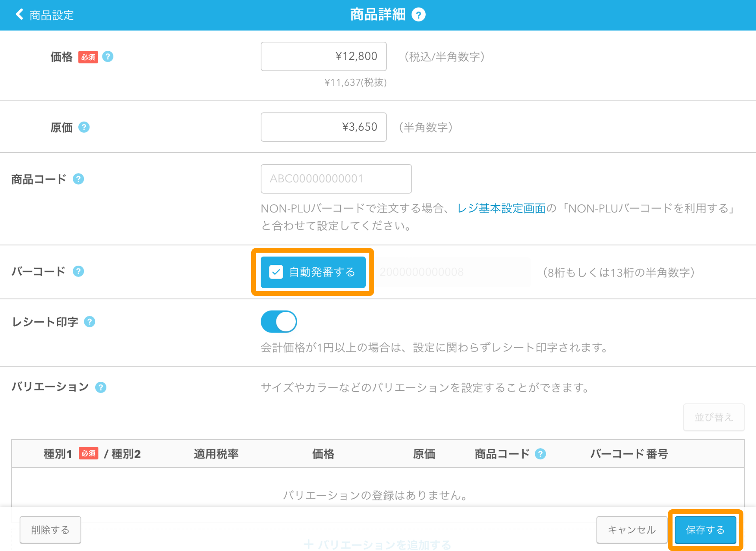Click the barcode number field 2000000000008
Image resolution: width=756 pixels, height=551 pixels.
coord(452,272)
